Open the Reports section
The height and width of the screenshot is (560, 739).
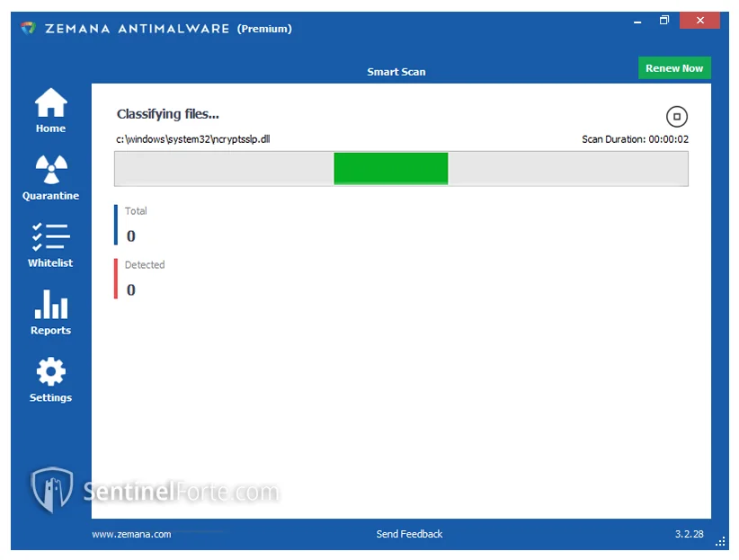pyautogui.click(x=50, y=313)
